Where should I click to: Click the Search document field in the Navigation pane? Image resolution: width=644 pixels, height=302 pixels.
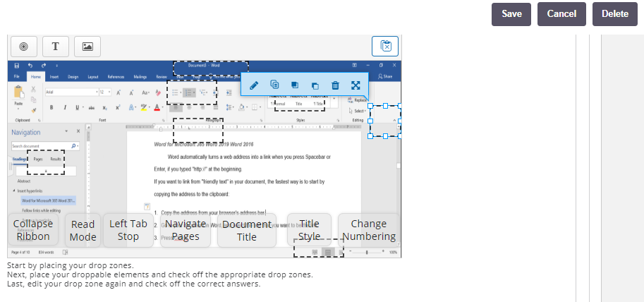[45, 146]
